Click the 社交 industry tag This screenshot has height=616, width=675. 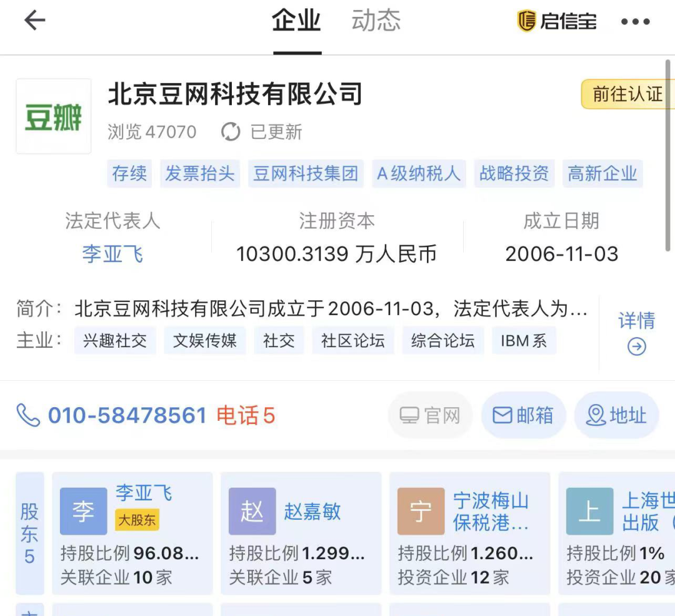(x=279, y=341)
